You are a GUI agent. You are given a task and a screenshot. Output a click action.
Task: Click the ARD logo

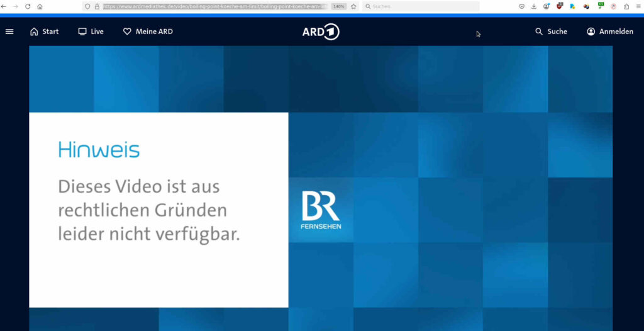321,31
